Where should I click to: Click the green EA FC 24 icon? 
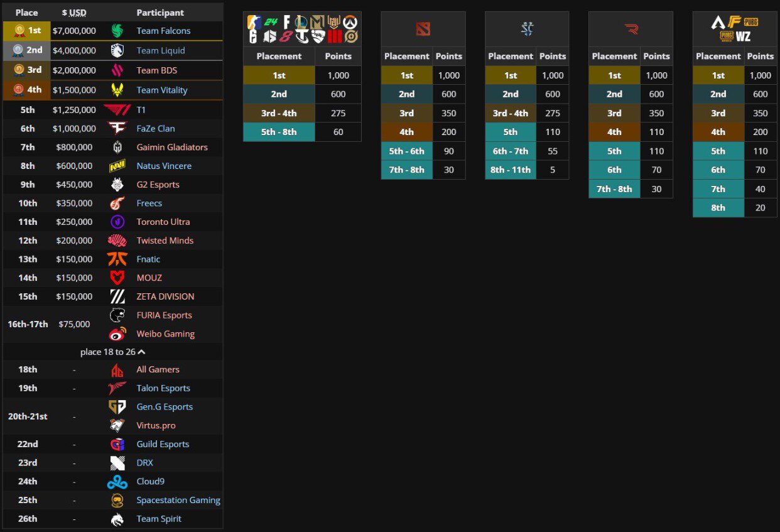point(271,22)
